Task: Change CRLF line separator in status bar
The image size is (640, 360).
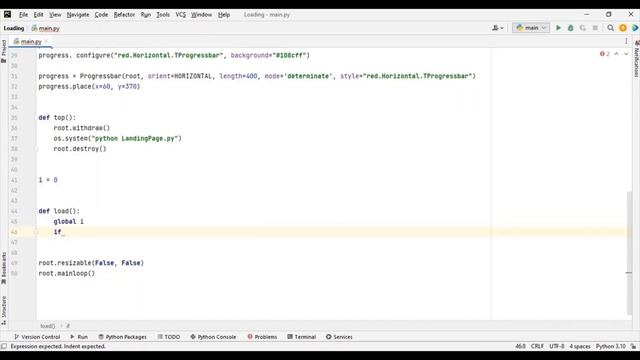Action: click(x=537, y=346)
